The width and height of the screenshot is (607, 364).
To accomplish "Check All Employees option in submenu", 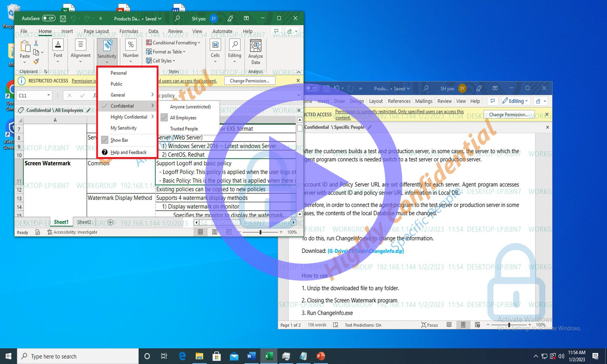I will (x=164, y=118).
